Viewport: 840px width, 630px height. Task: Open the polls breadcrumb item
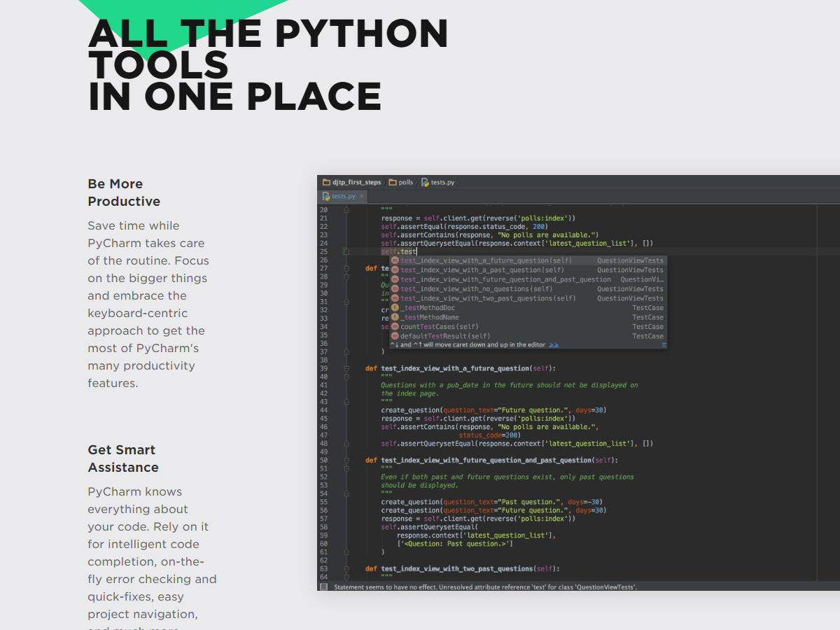tap(405, 182)
